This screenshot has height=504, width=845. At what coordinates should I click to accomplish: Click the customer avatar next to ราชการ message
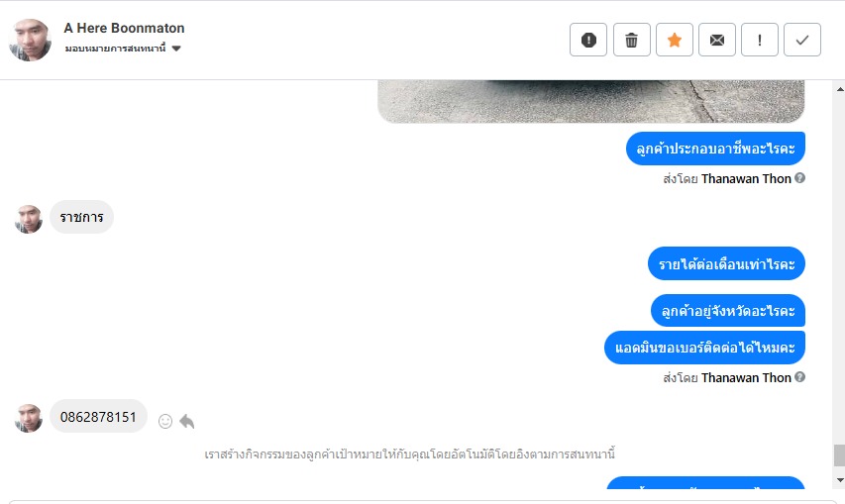(28, 219)
